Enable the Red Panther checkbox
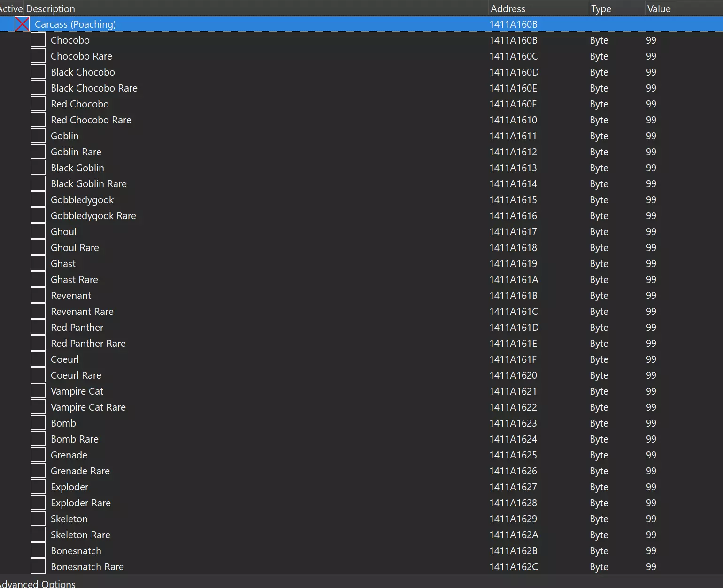723x588 pixels. click(38, 327)
